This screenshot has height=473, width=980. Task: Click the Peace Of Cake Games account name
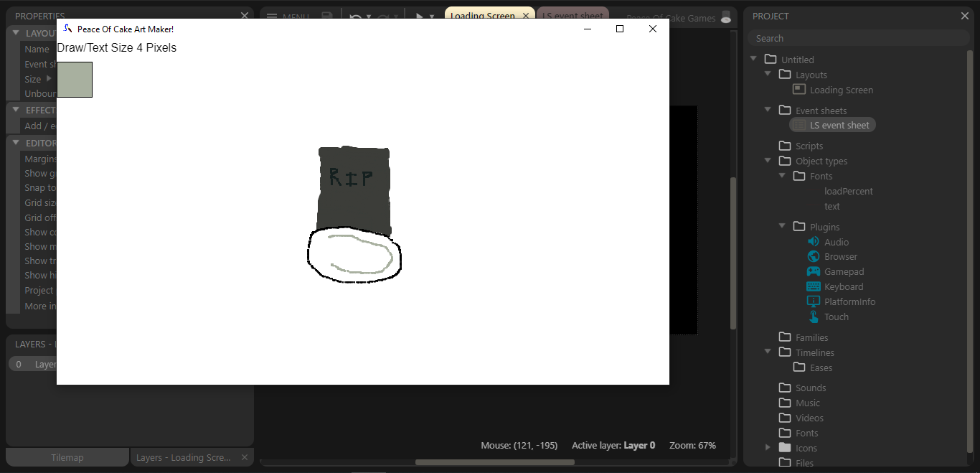671,18
